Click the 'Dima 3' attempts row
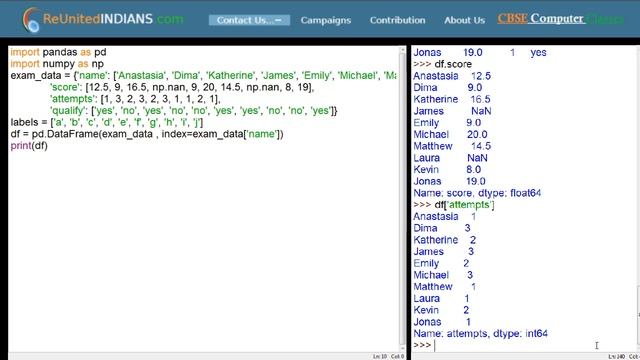Viewport: 640px width, 360px height. (x=442, y=228)
